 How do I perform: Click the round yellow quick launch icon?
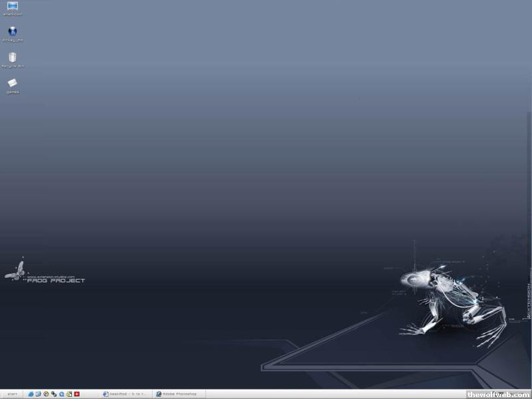(46, 394)
